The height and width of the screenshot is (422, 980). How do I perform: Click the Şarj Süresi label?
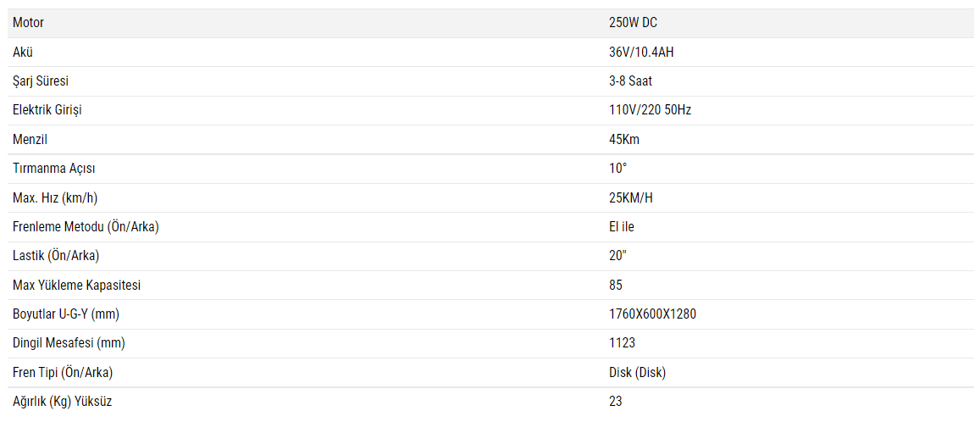(x=41, y=81)
